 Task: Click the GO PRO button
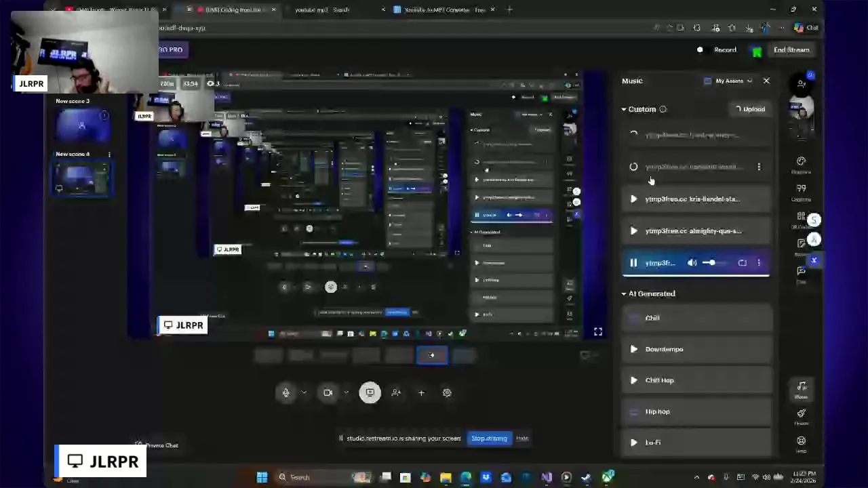[x=171, y=49]
